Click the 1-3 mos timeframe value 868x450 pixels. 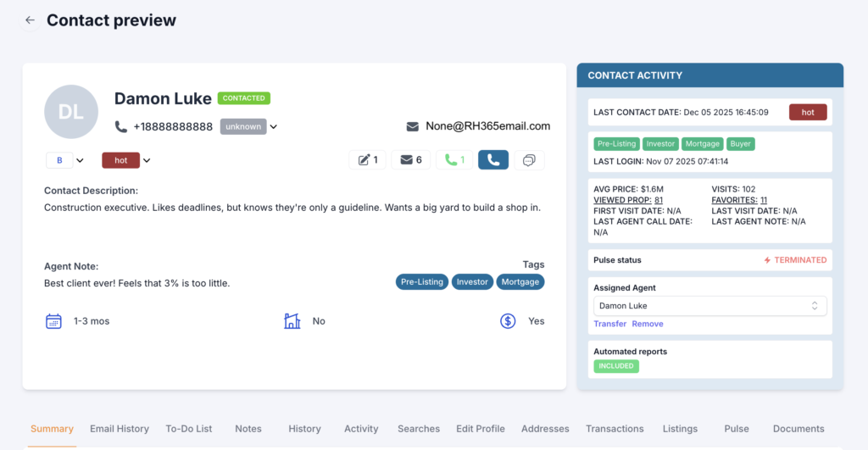(92, 321)
